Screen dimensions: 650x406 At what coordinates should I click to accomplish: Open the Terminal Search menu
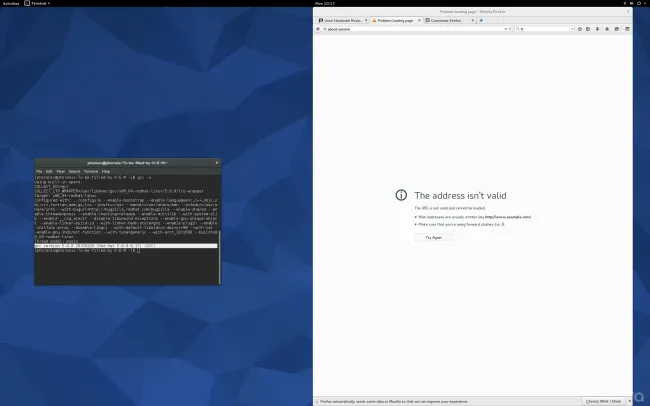pyautogui.click(x=74, y=171)
